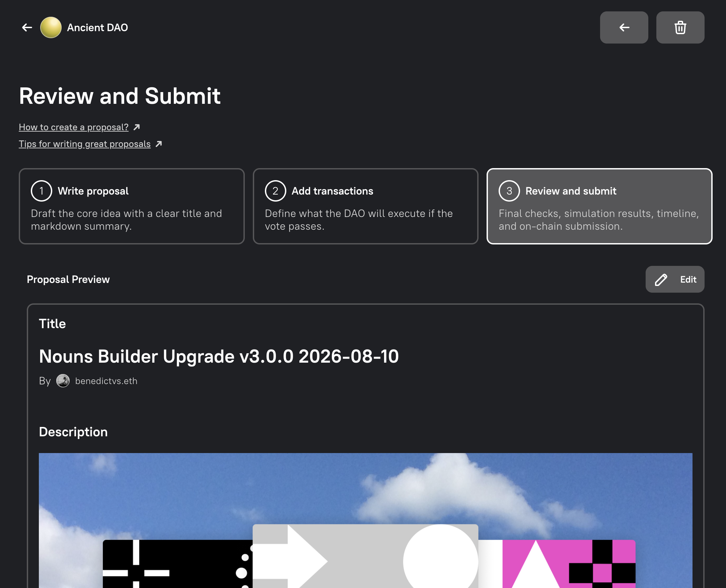Click the Proposal Preview heading
Screen dimensions: 726x588
point(68,280)
